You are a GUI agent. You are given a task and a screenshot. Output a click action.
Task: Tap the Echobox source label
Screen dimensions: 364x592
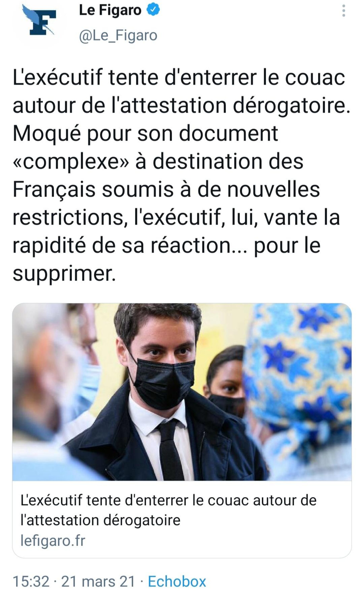point(177,581)
